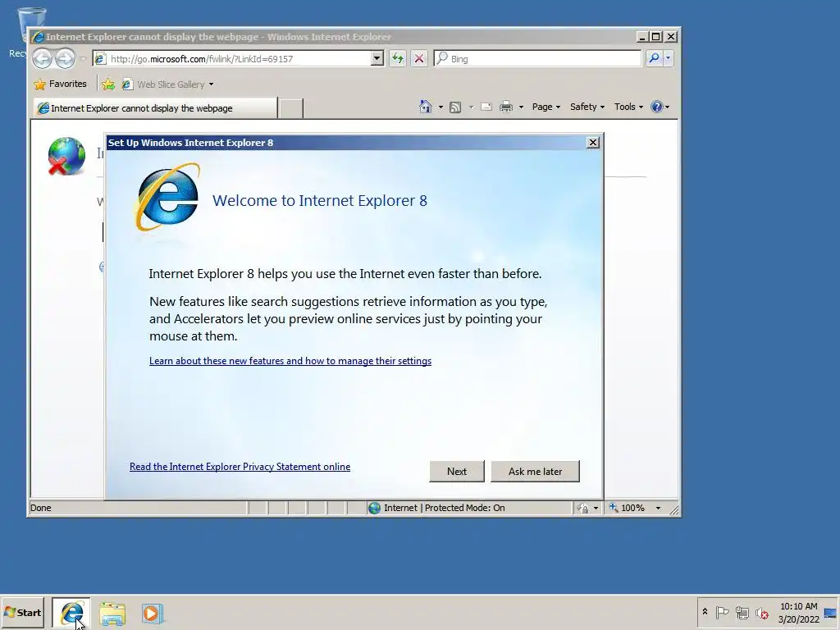Click the magnifier Search button
This screenshot has height=630, width=840.
pyautogui.click(x=654, y=58)
